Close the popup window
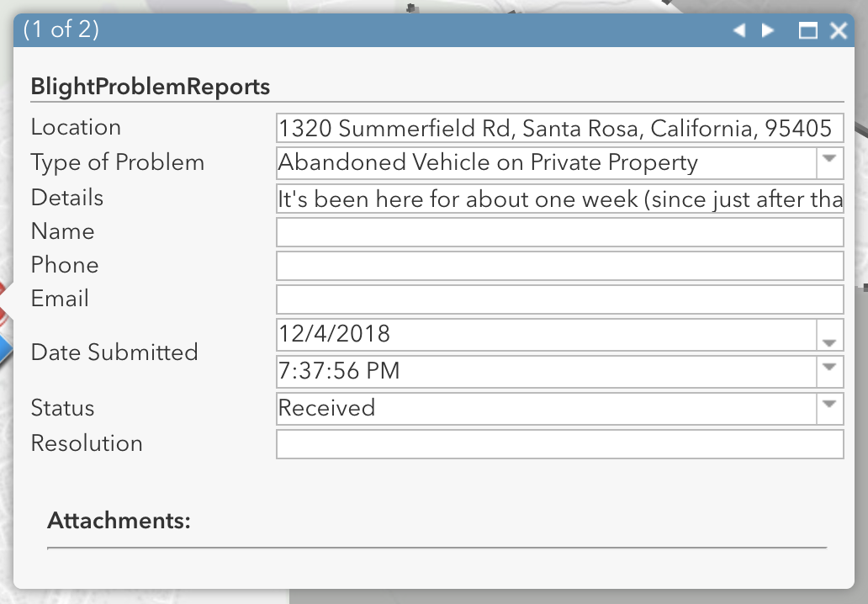 tap(838, 31)
